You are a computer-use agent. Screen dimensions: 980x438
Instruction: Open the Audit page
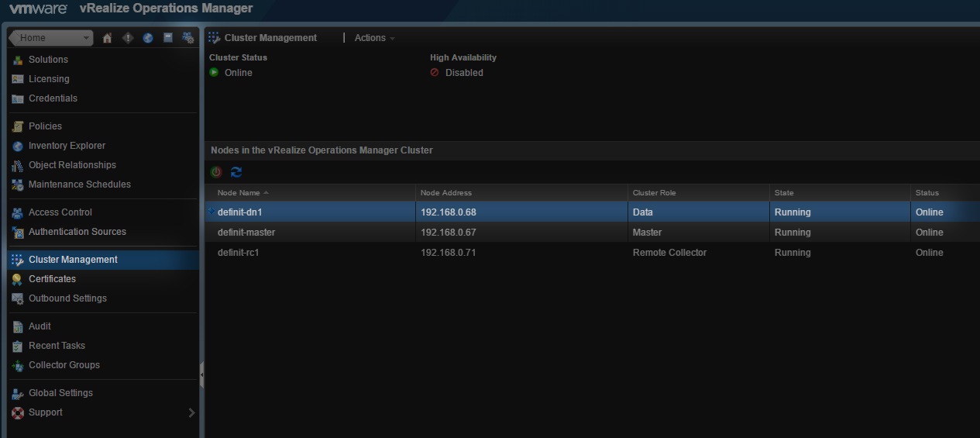[x=40, y=326]
